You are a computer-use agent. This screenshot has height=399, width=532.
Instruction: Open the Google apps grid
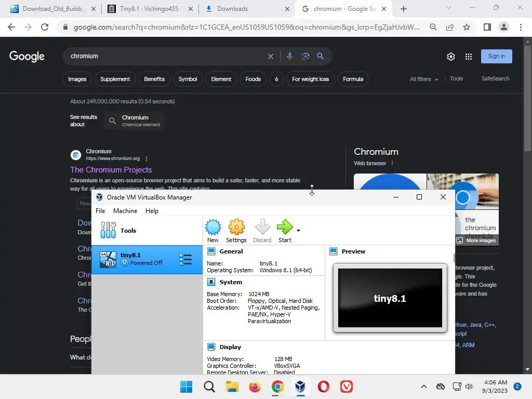pos(469,57)
